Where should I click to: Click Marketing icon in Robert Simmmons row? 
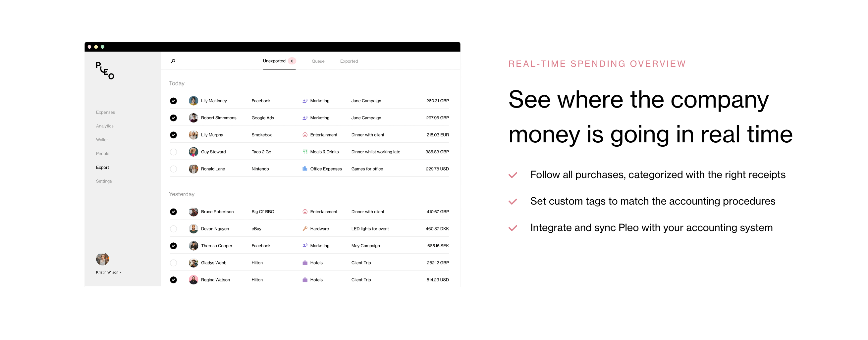[305, 118]
